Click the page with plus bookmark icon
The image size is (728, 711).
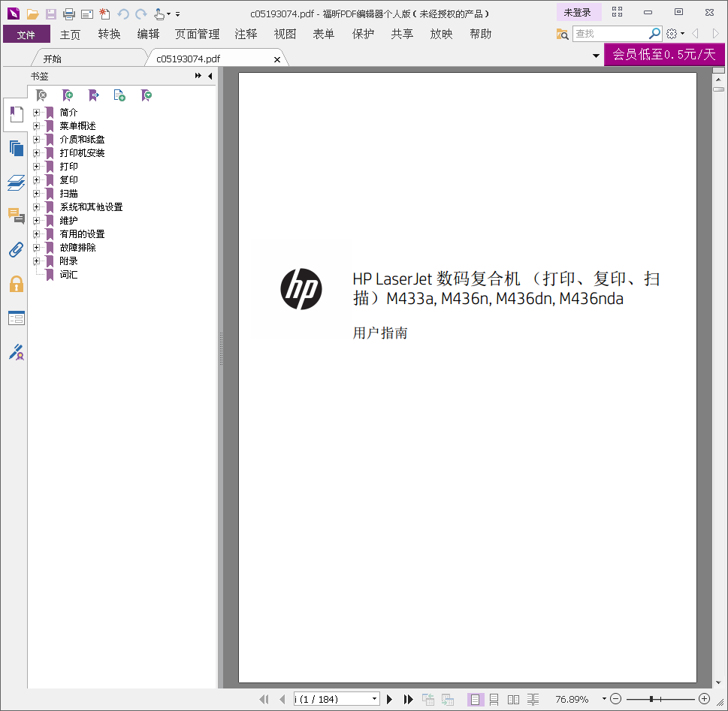click(x=119, y=95)
